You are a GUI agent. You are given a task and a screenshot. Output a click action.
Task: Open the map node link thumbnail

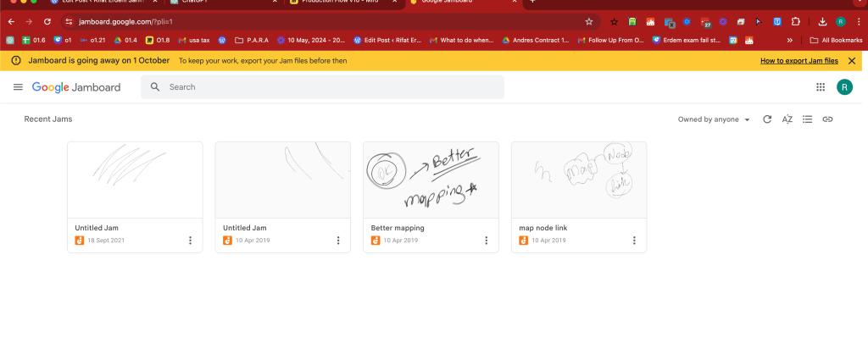point(579,180)
